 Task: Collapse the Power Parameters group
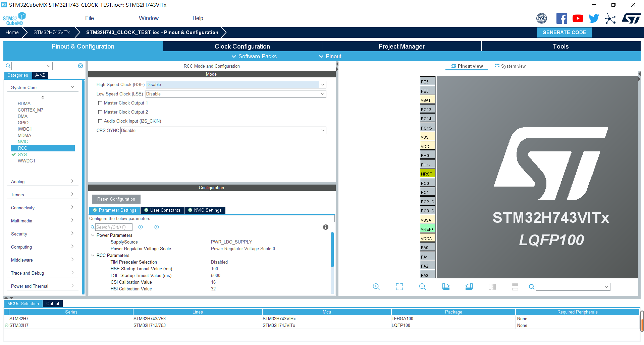tap(93, 235)
